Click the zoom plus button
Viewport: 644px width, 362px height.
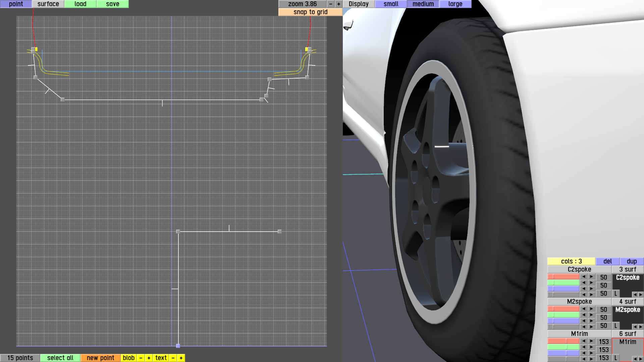pos(338,4)
